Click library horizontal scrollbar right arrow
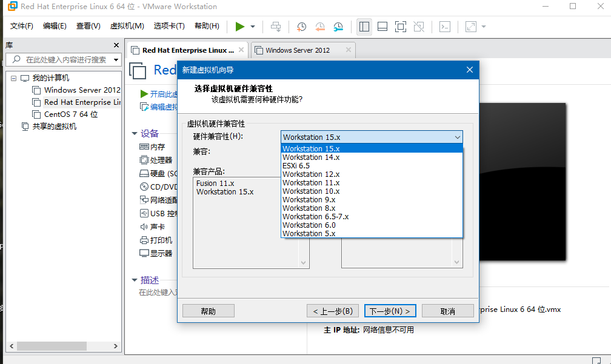The image size is (611, 364). [x=115, y=346]
